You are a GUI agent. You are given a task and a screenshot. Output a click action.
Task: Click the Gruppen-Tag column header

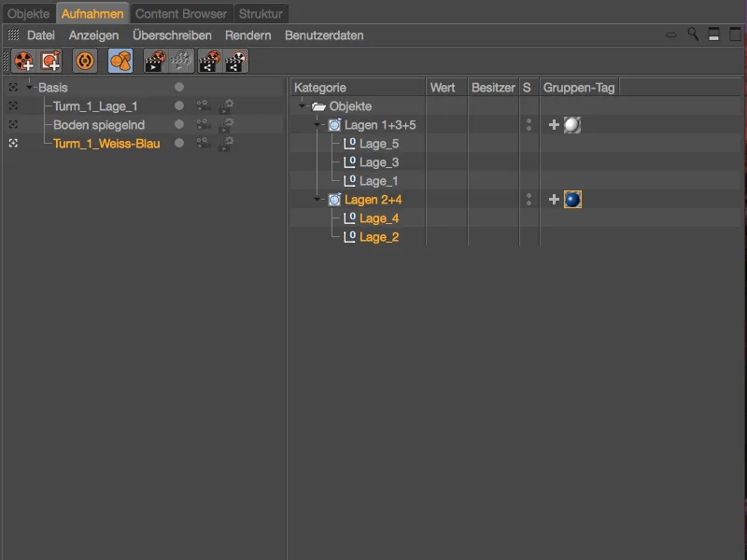coord(579,87)
